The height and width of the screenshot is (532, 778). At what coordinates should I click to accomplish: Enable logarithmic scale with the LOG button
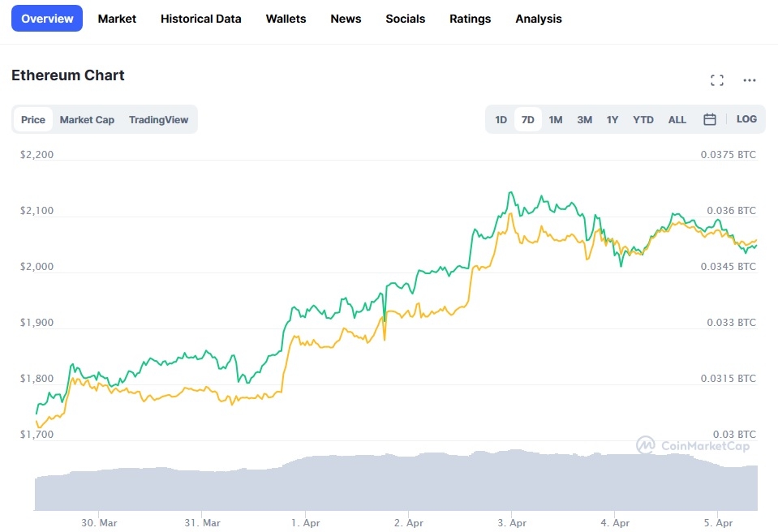click(746, 118)
